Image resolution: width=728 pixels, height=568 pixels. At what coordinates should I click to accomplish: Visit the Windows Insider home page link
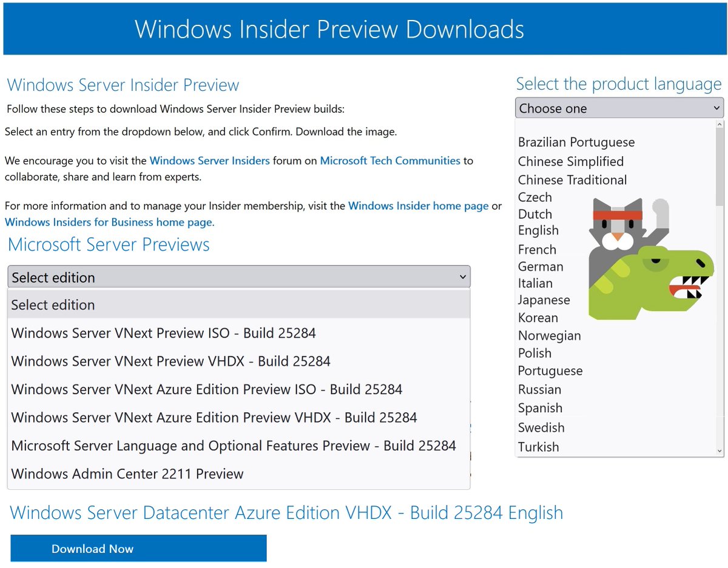tap(418, 205)
